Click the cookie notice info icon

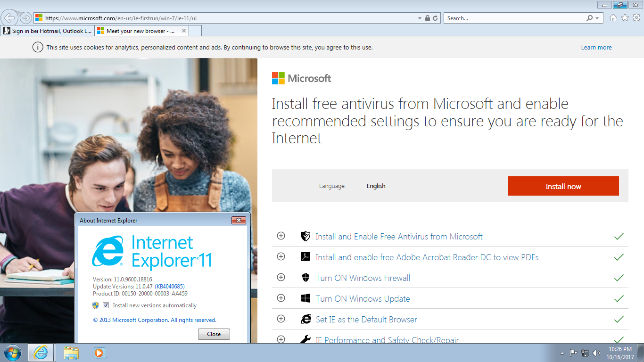(37, 47)
